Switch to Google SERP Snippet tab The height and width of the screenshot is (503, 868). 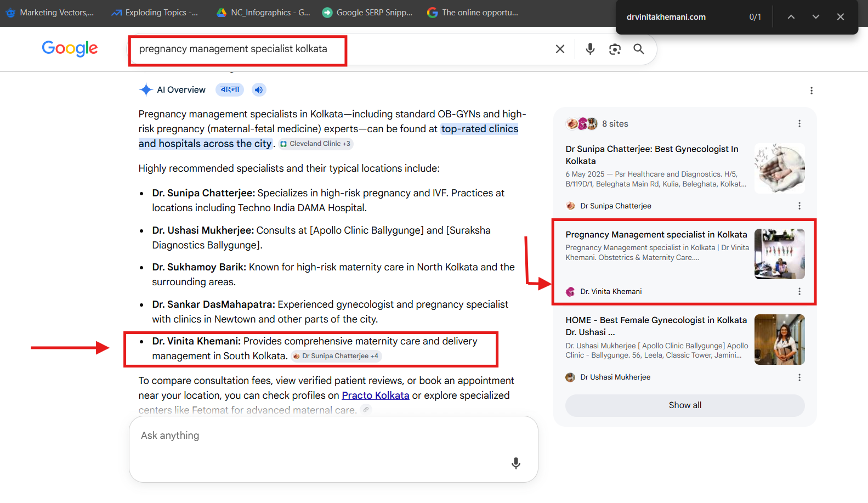point(367,13)
